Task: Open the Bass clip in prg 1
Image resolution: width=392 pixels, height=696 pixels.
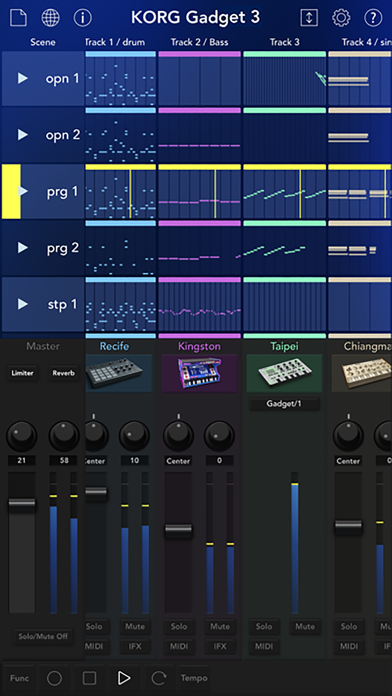Action: (199, 191)
